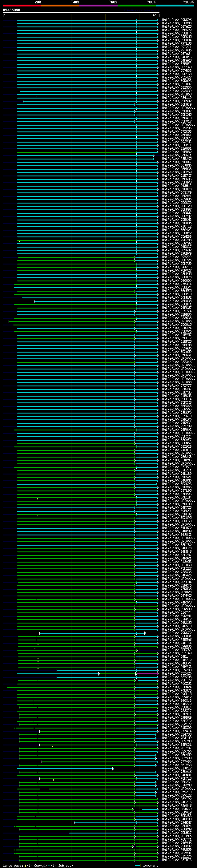
Task: Select label UniRef100_O81148
Action: pos(177,67)
